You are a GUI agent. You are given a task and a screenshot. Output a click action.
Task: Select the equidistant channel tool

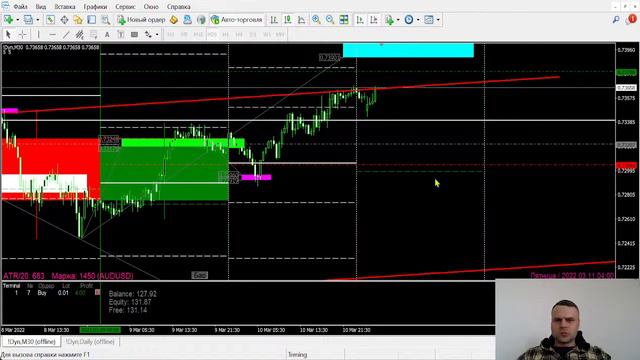coord(80,35)
